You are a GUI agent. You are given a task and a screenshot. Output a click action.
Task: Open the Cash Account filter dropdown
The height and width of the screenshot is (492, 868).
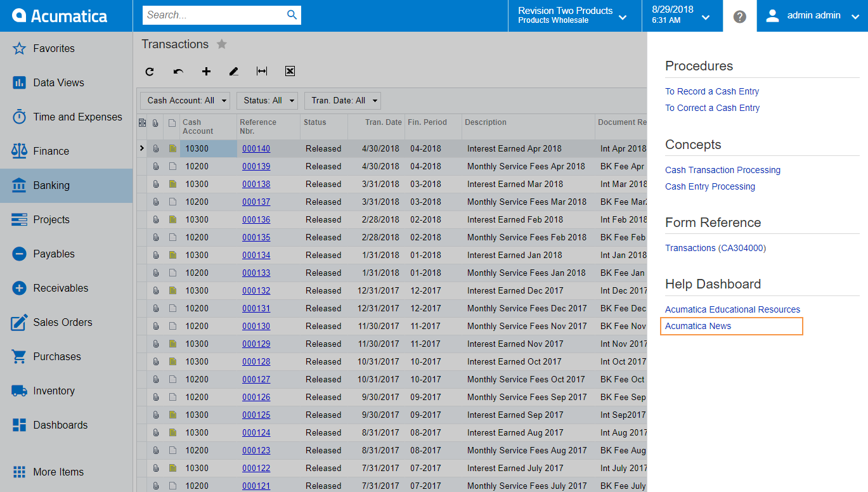(185, 101)
